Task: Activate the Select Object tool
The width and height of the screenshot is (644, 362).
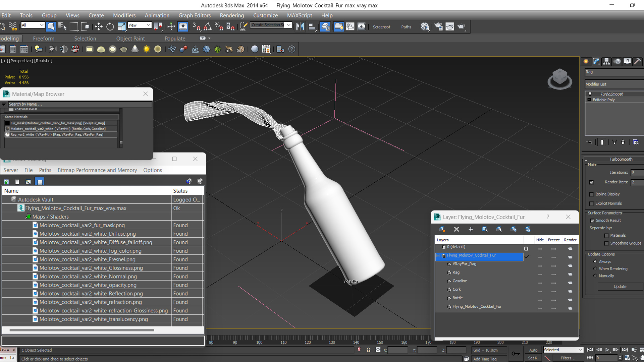Action: pos(51,26)
